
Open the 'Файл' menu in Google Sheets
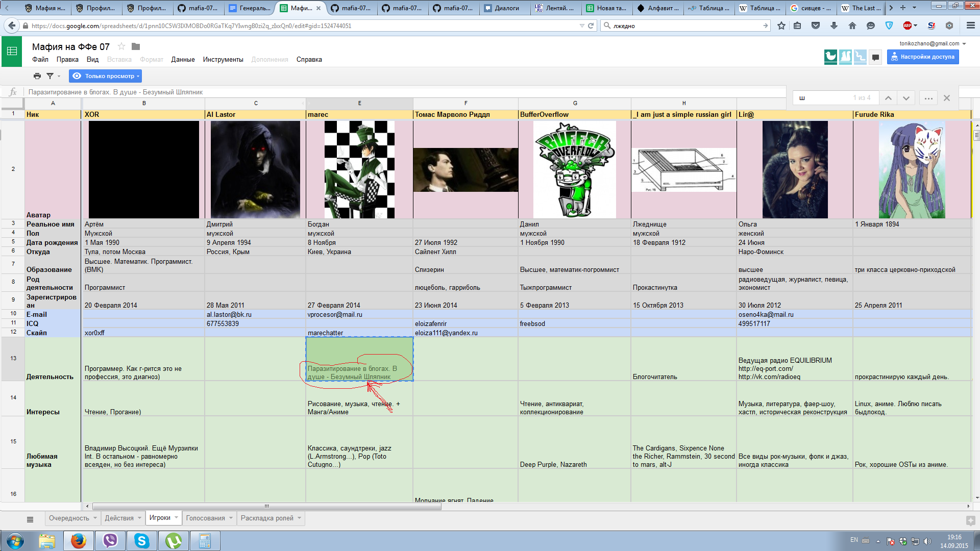39,60
